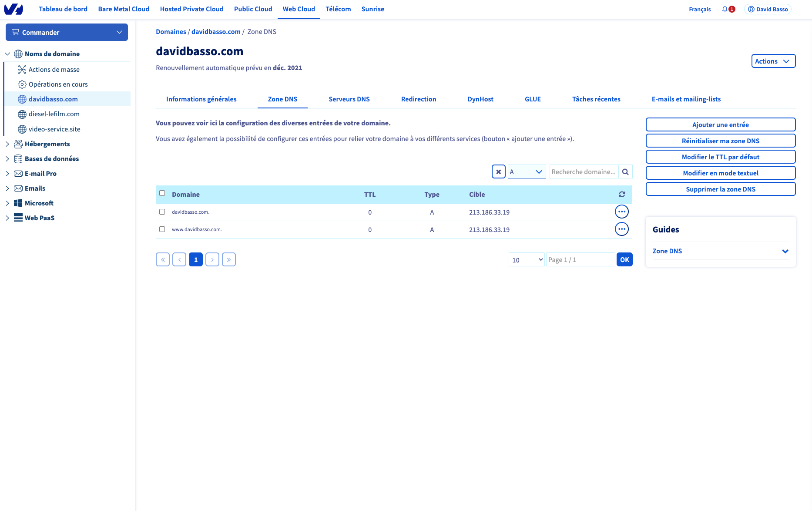Click the refresh icon in table header

tap(622, 195)
